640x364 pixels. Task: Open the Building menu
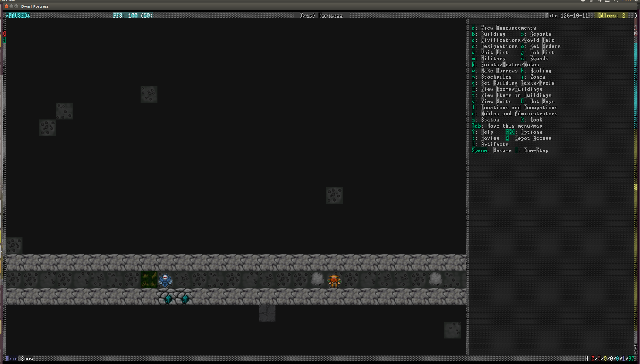(x=488, y=34)
